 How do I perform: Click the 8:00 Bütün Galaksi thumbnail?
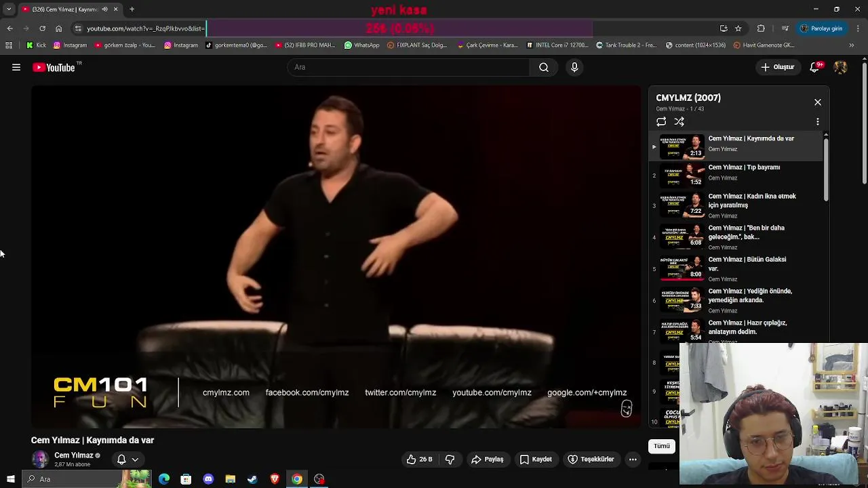(682, 268)
